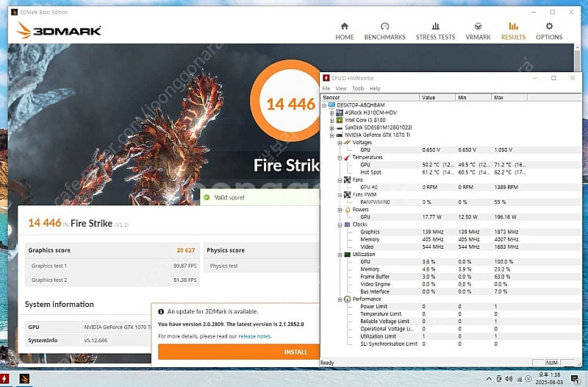Click the CPU icon beside Intel Core i3

click(x=340, y=120)
